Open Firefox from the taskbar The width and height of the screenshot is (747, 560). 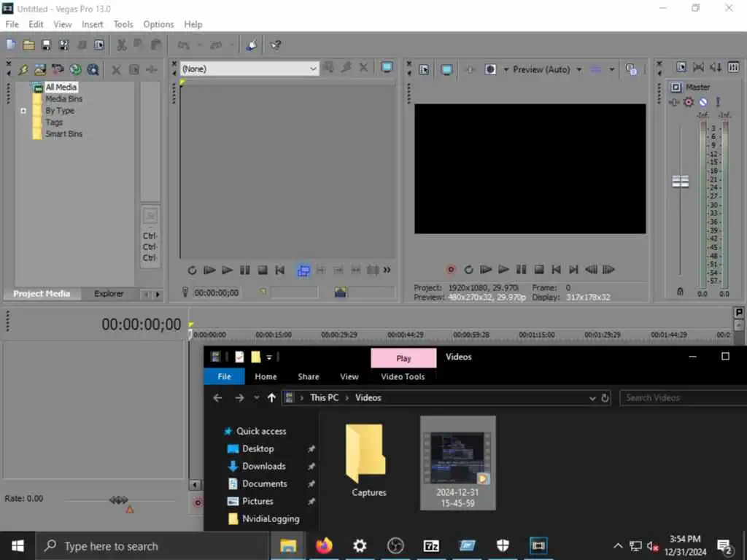click(x=324, y=545)
